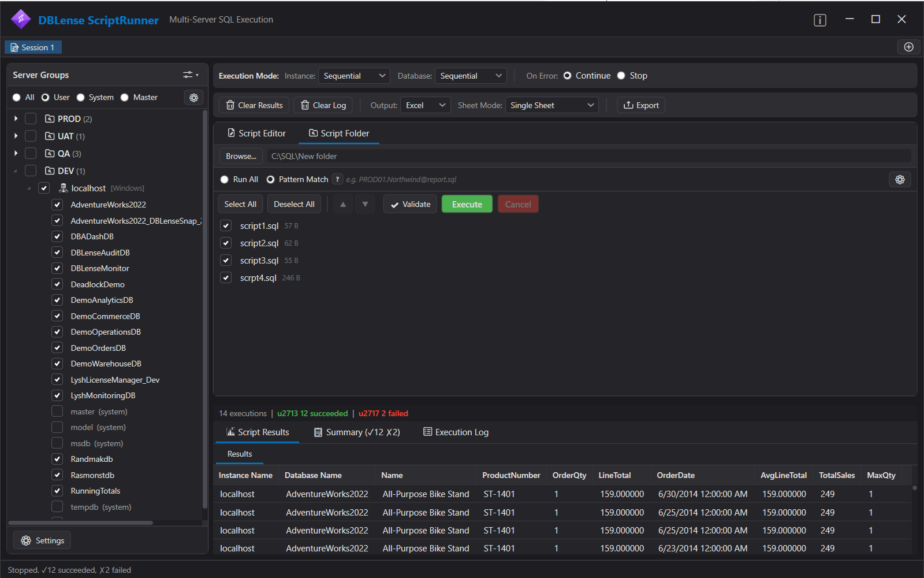Add a new session with plus icon
924x578 pixels.
point(908,47)
